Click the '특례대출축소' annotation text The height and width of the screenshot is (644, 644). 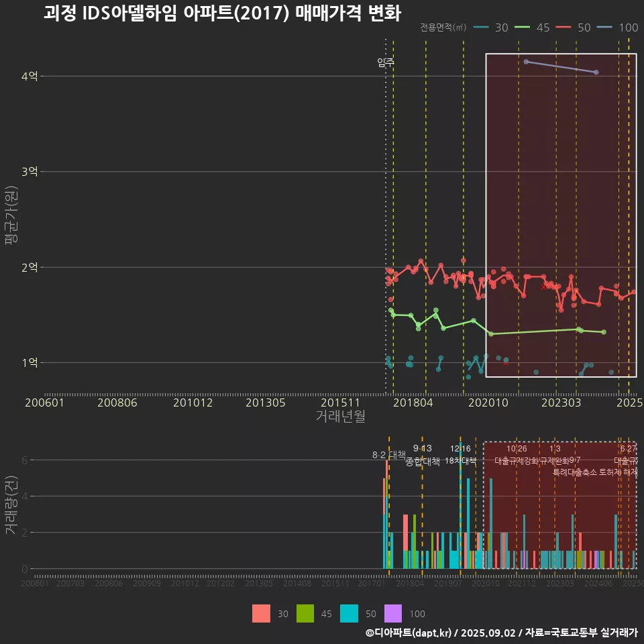point(574,472)
